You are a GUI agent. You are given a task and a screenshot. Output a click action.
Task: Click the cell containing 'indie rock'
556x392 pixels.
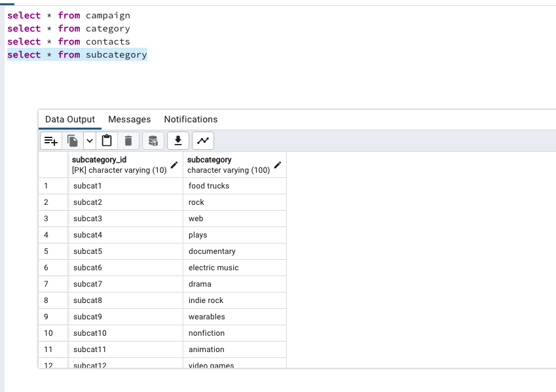(x=210, y=300)
